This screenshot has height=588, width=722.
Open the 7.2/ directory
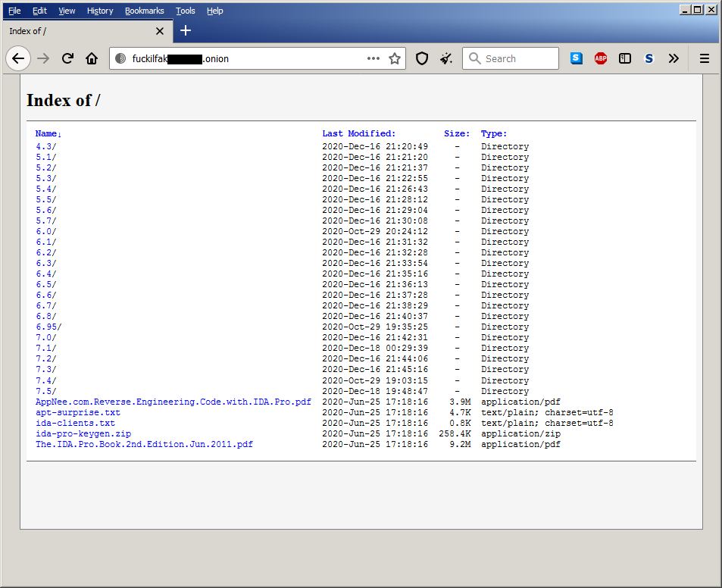click(46, 358)
